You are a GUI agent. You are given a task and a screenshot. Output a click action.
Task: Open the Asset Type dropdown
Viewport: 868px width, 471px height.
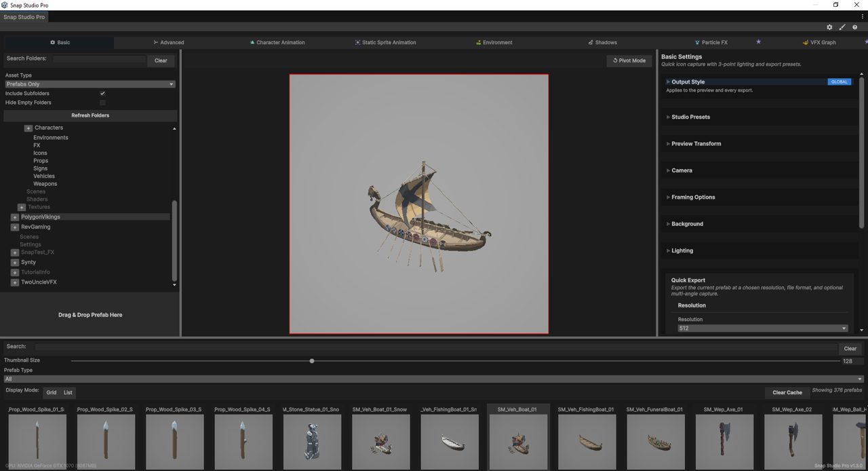click(x=90, y=84)
